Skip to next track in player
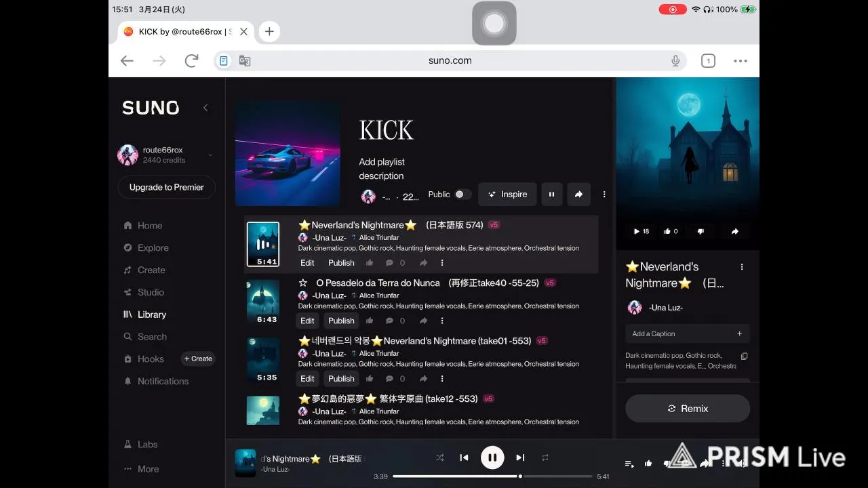The height and width of the screenshot is (488, 868). 520,457
